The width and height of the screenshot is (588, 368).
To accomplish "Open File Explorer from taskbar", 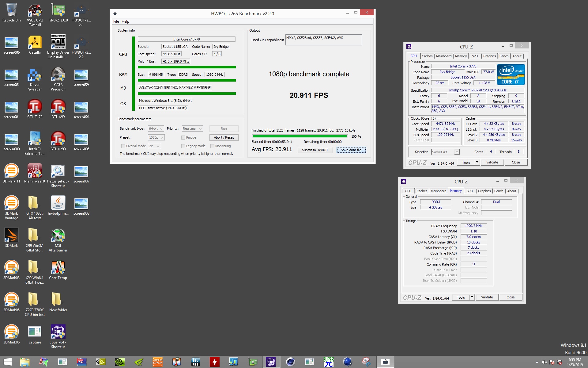I will (x=24, y=362).
